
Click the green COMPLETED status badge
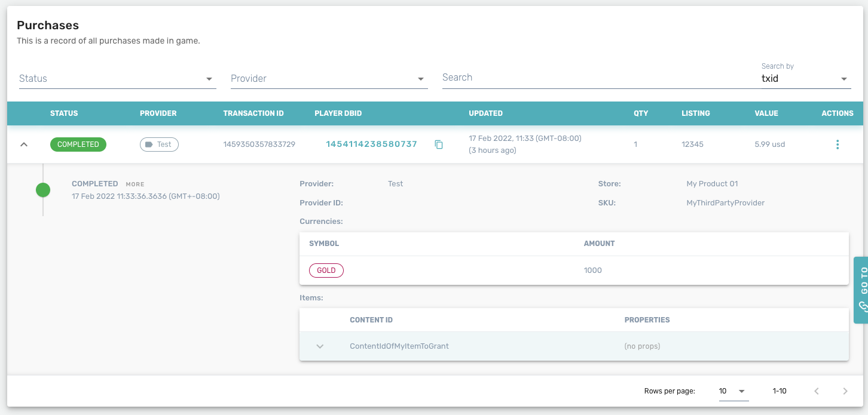coord(78,145)
